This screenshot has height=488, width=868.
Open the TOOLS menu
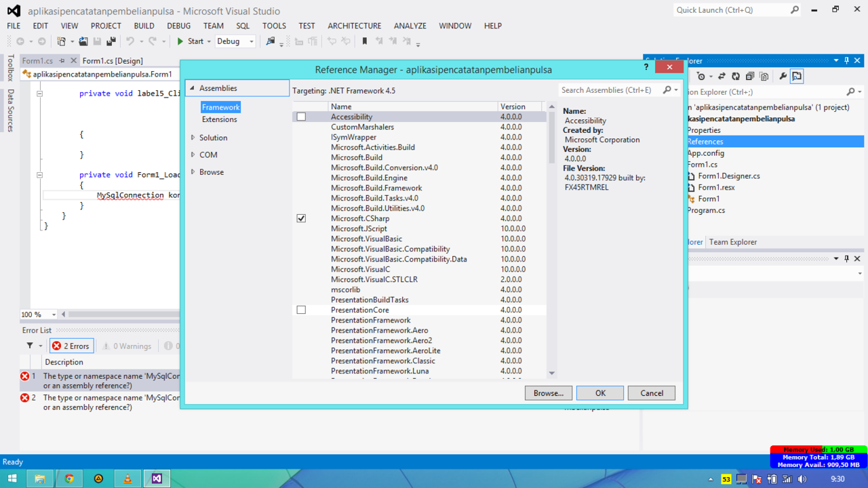(x=274, y=26)
